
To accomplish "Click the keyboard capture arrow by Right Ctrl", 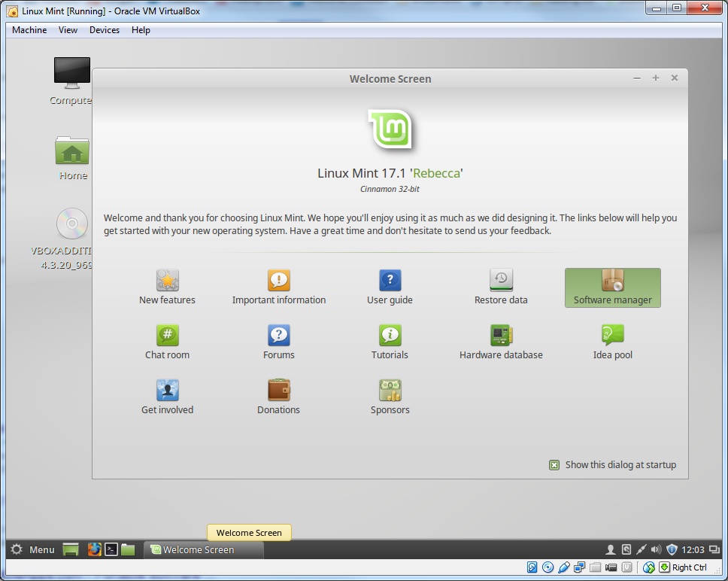I will (x=664, y=567).
